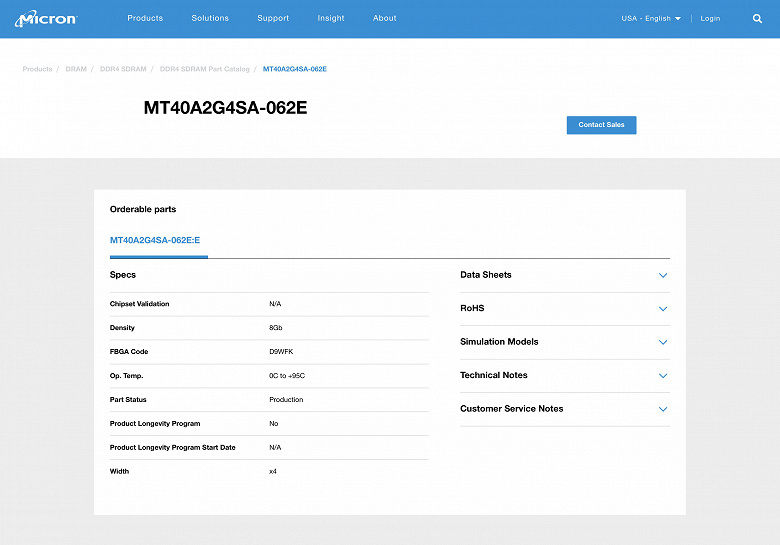Go to Products breadcrumb link
Screen dimensions: 780x545
tap(37, 69)
